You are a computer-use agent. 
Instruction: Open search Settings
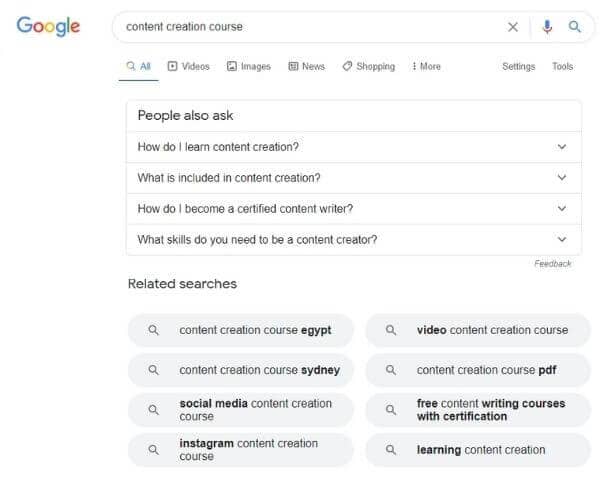(x=518, y=66)
